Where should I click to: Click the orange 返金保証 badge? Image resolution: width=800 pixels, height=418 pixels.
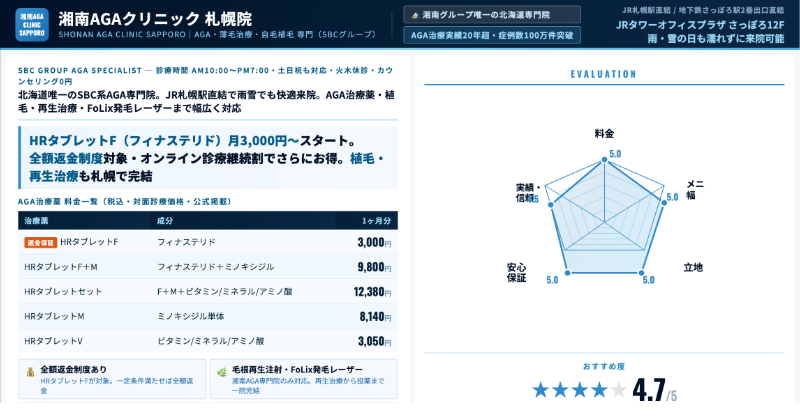pyautogui.click(x=40, y=243)
